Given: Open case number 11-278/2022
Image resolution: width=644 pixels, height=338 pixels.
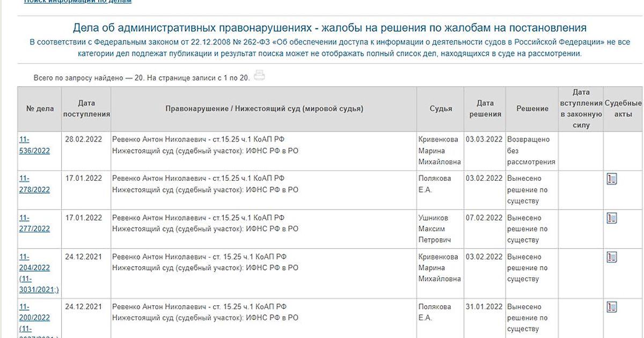Looking at the screenshot, I should pos(34,184).
